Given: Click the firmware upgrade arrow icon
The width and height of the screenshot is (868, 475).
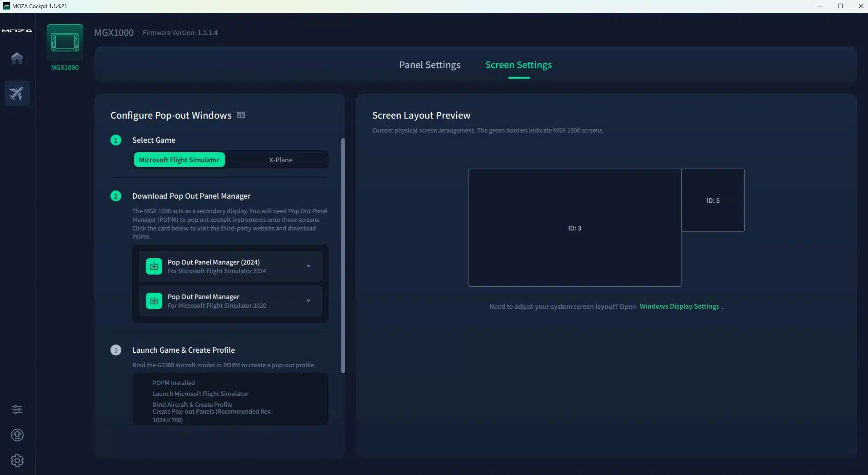Looking at the screenshot, I should click(17, 435).
